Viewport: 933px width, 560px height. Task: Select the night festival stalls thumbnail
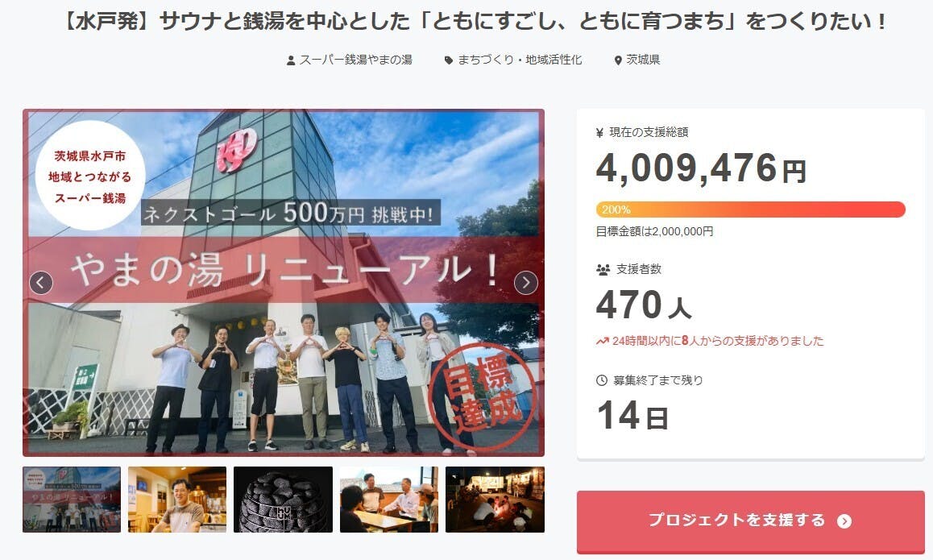coord(495,500)
